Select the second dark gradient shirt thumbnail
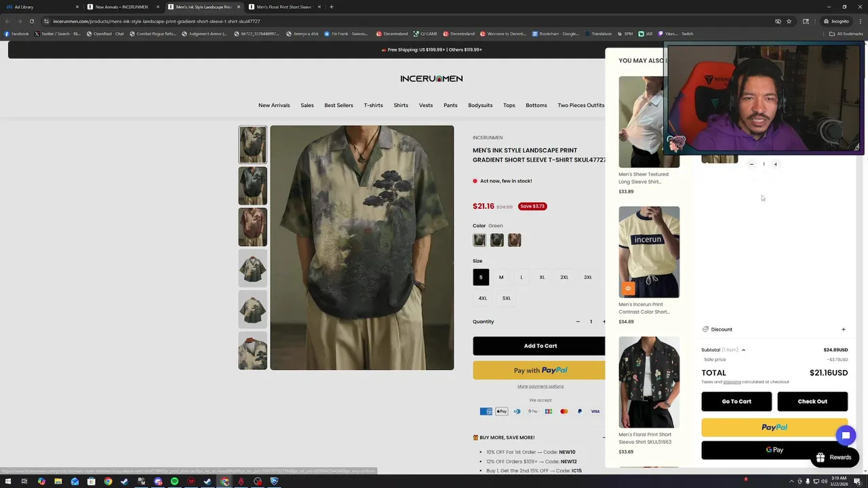Screen dimensions: 868x488 click(252, 186)
